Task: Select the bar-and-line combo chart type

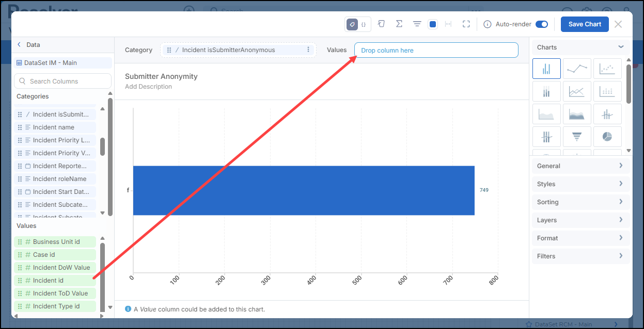Action: (x=607, y=114)
